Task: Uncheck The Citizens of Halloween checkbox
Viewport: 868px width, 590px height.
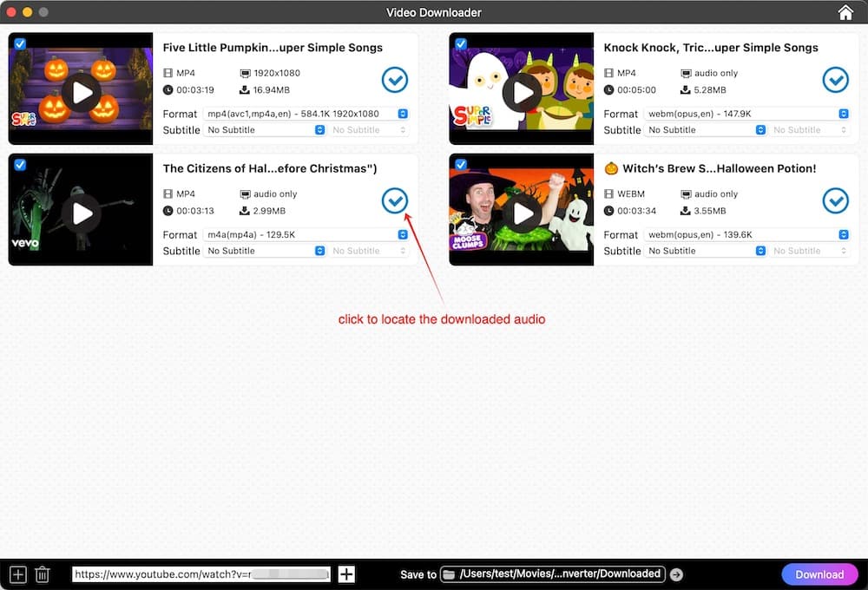Action: pos(20,164)
